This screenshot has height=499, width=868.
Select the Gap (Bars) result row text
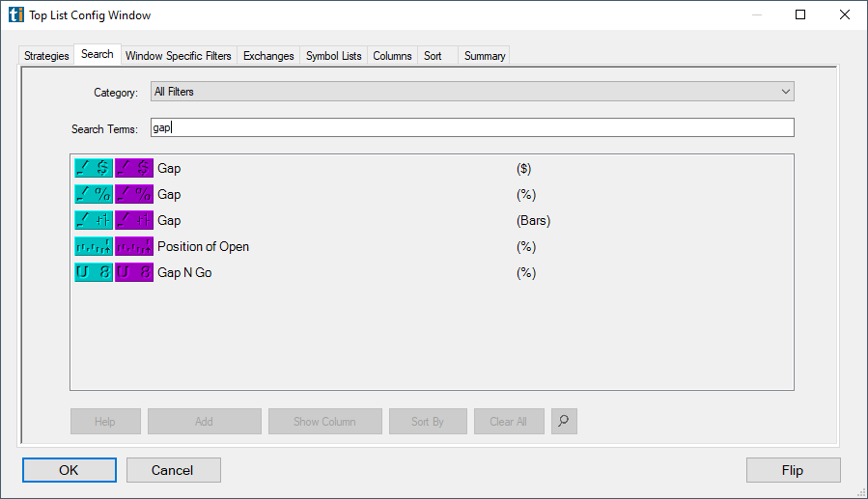[169, 220]
